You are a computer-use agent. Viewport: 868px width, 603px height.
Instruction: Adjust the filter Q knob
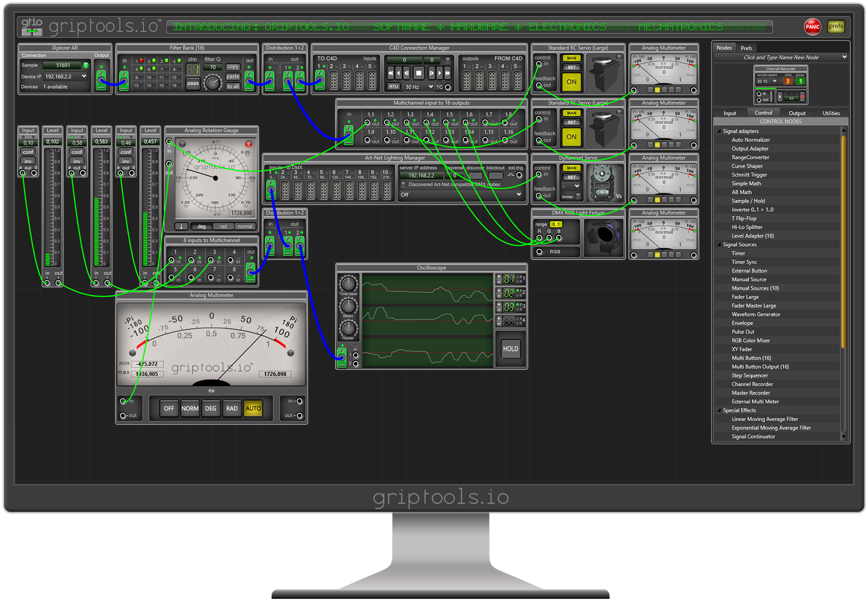point(212,82)
